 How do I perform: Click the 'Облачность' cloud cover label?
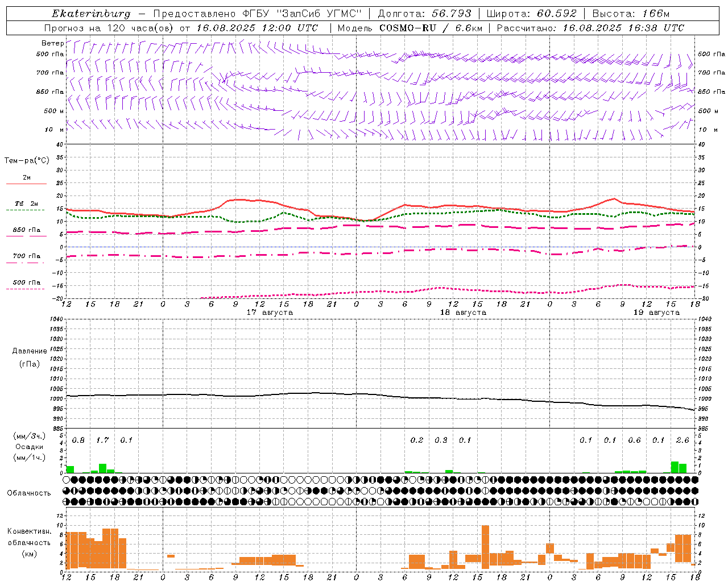[29, 493]
